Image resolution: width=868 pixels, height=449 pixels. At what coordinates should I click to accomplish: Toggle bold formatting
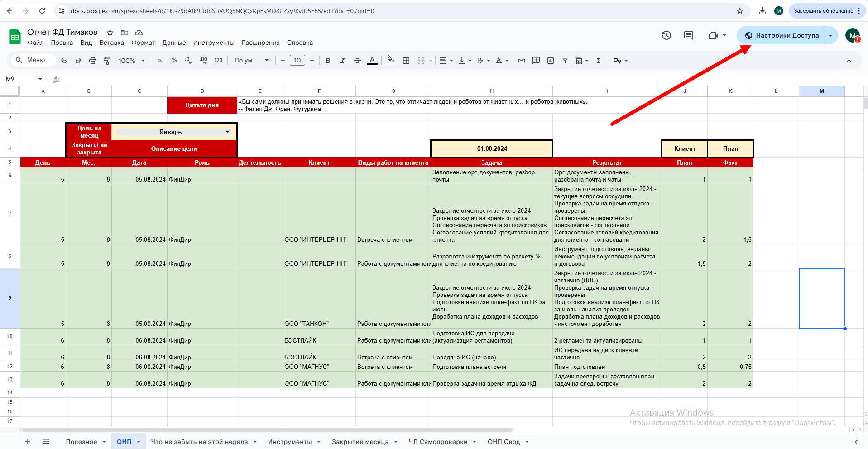328,61
